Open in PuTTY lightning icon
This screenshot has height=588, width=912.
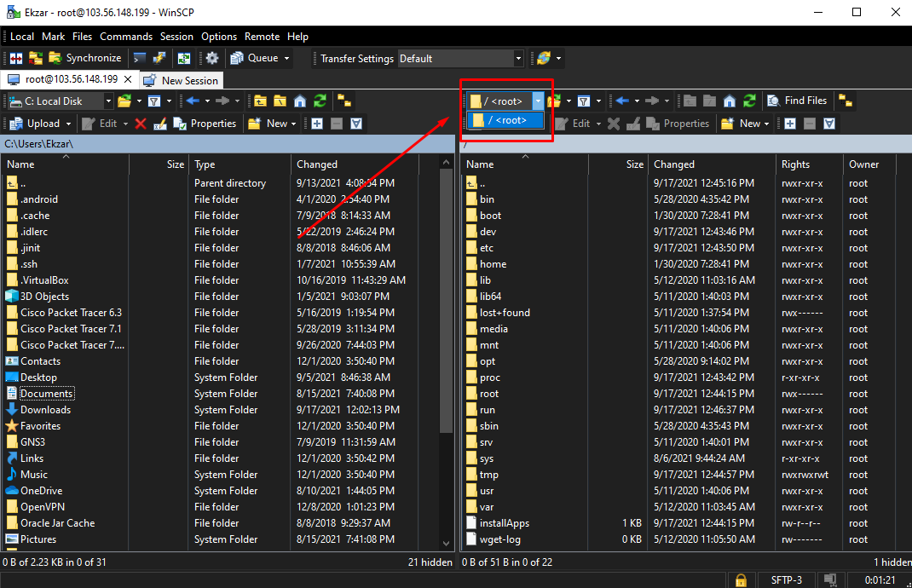pos(159,58)
